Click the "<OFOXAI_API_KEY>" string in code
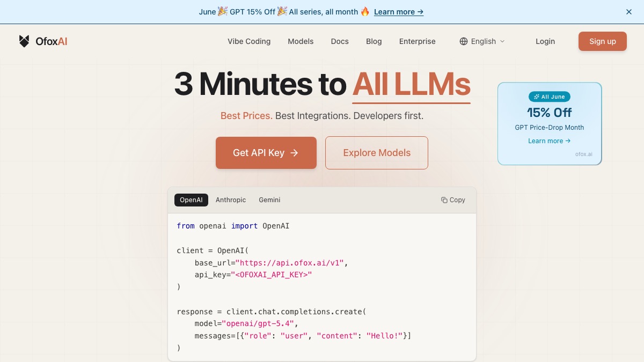644x362 pixels. (x=272, y=275)
